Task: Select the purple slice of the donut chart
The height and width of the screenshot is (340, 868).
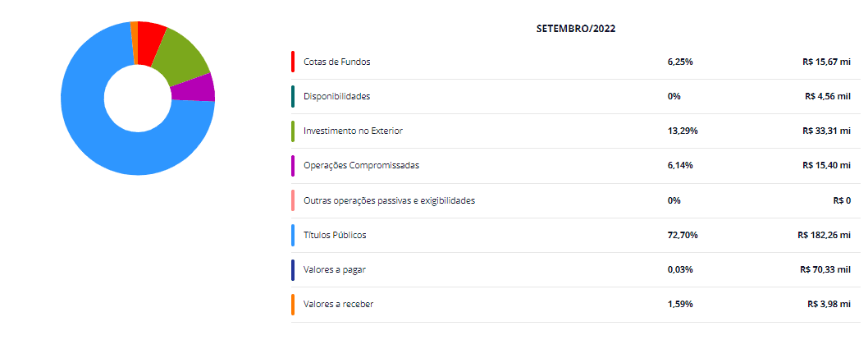Action: (x=194, y=90)
